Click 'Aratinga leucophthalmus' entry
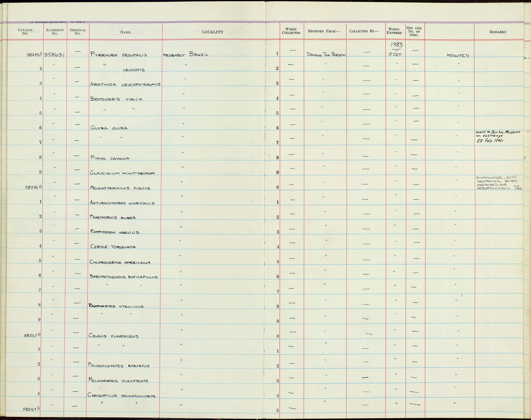This screenshot has width=531, height=420. click(x=125, y=84)
